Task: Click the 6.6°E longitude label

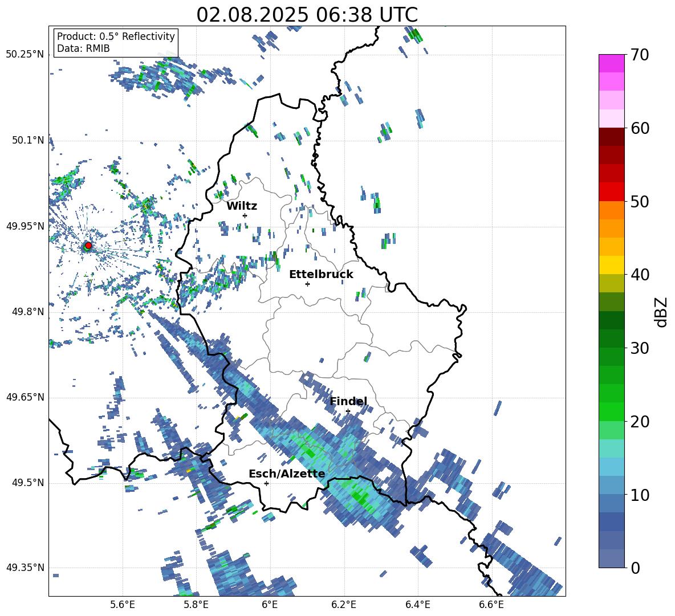Action: tap(491, 605)
